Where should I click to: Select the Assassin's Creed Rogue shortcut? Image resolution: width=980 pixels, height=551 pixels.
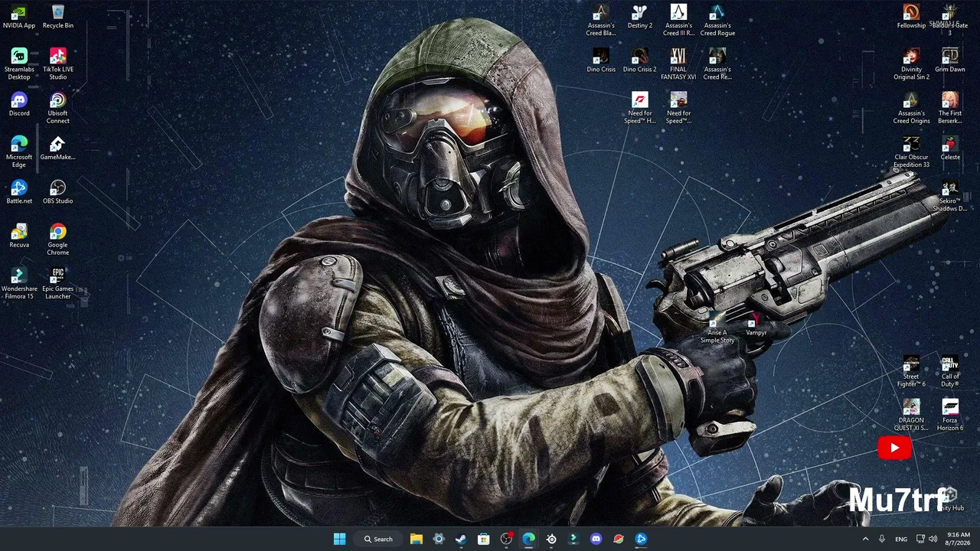[x=717, y=21]
